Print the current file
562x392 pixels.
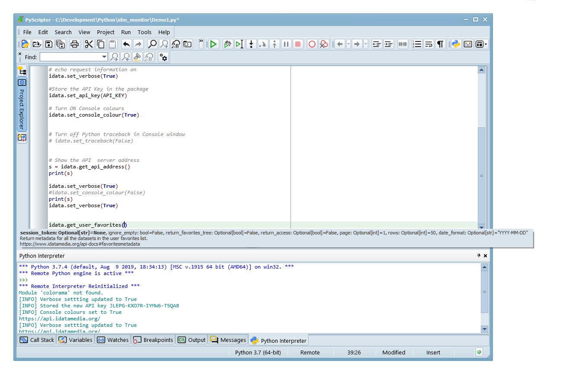(75, 44)
